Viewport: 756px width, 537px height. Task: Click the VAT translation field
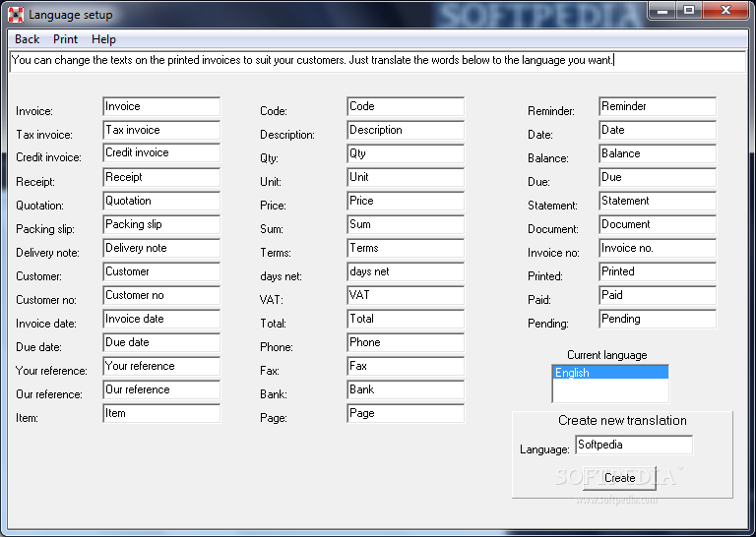point(406,295)
